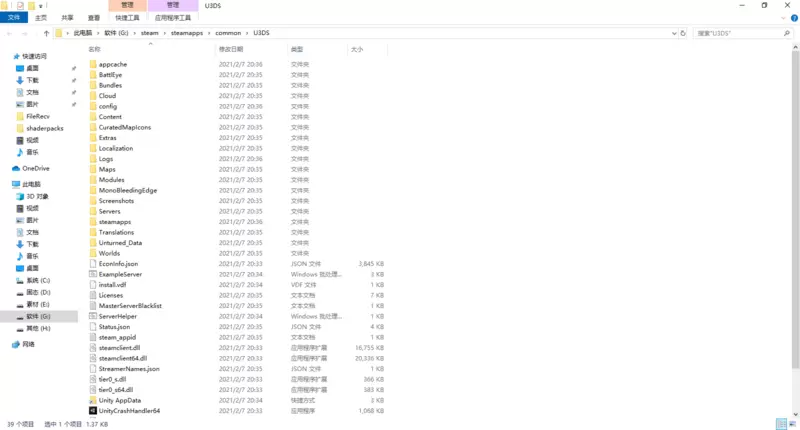Open the File tab

[x=14, y=18]
